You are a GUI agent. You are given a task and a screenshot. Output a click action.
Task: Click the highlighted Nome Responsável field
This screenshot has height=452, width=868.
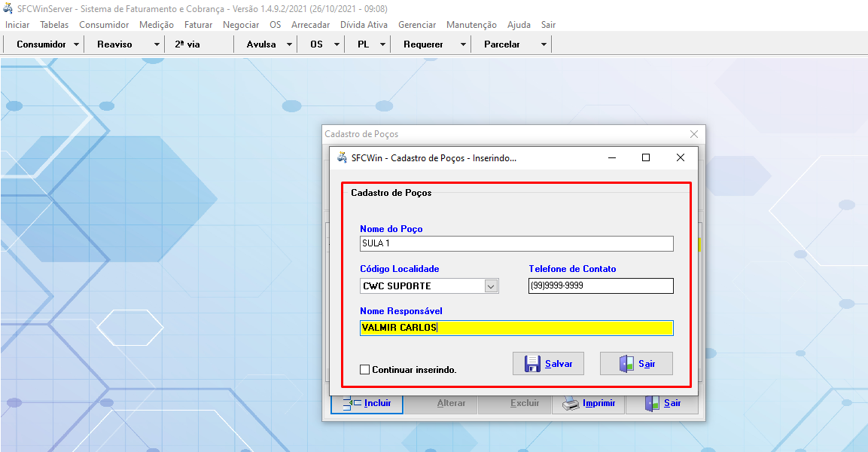pos(516,328)
